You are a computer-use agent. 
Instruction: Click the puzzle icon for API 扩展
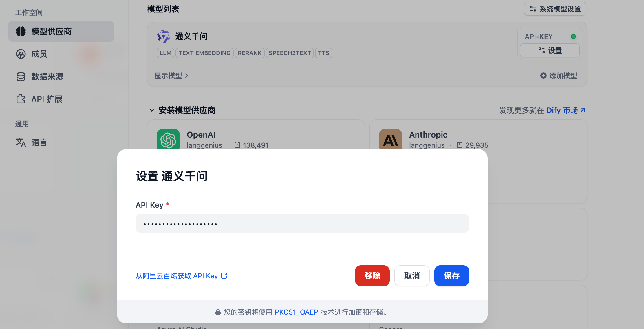click(x=21, y=99)
